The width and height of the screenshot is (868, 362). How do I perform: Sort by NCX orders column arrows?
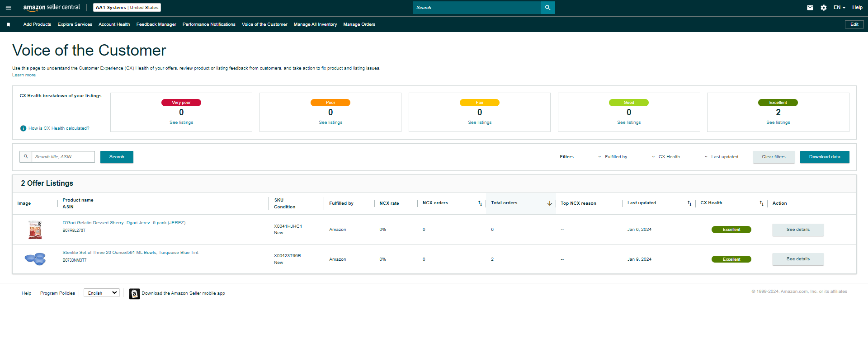[x=480, y=203]
